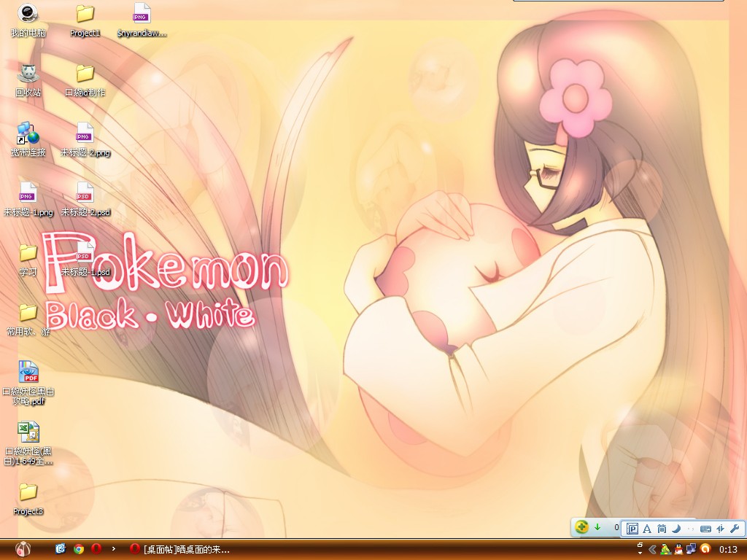
Task: Toggle the IME half-moon width mode
Action: point(676,529)
